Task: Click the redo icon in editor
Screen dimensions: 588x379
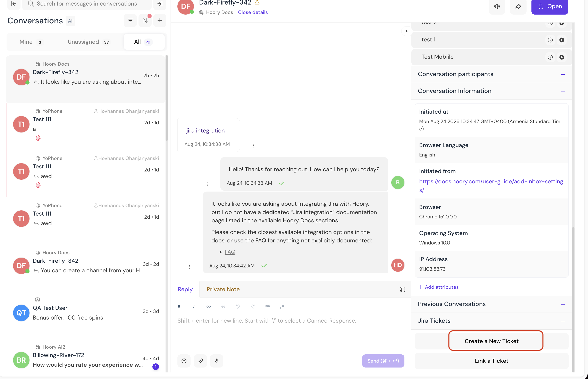Action: (x=253, y=307)
